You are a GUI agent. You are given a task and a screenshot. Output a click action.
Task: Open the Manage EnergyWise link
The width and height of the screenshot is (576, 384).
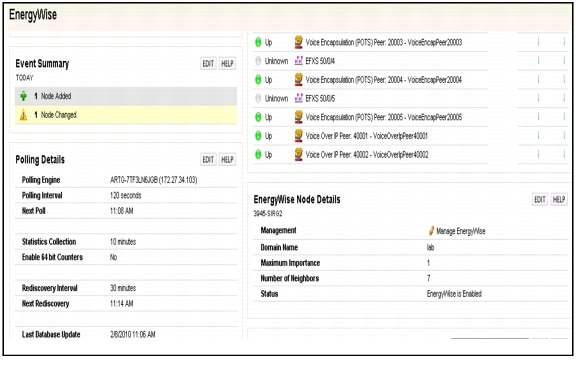point(461,231)
